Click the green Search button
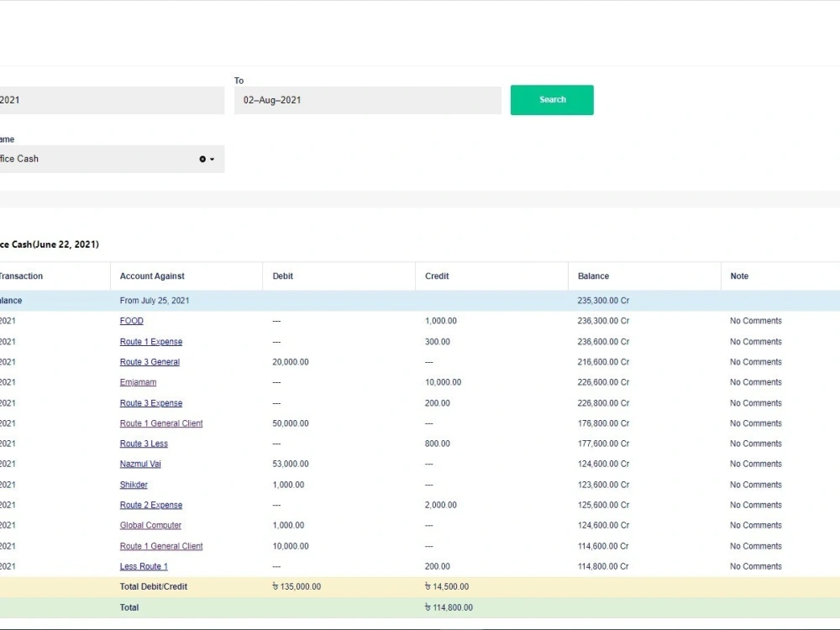 coord(552,100)
